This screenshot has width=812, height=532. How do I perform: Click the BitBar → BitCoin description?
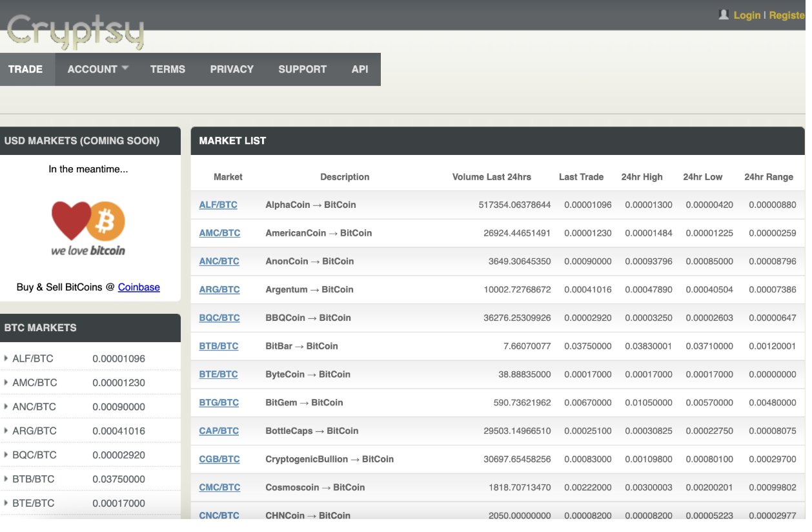coord(302,346)
